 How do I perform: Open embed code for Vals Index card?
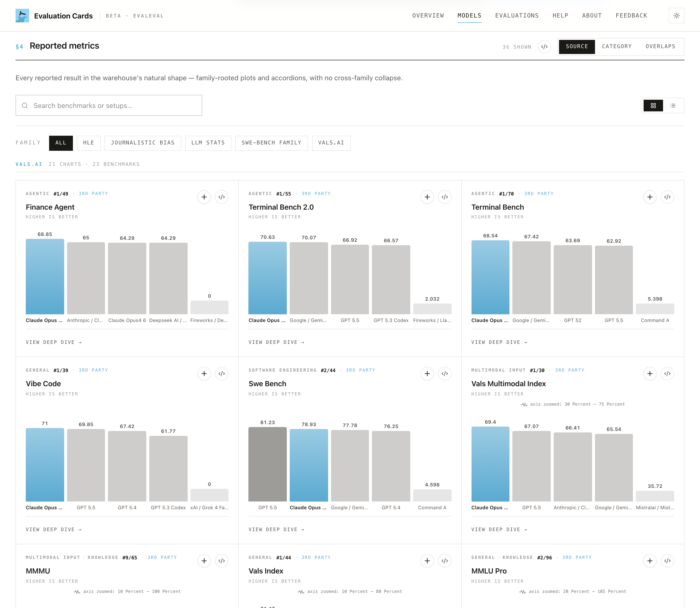coord(445,561)
